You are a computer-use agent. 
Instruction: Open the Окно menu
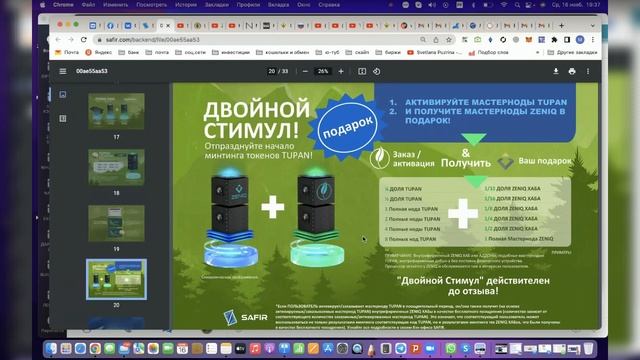(303, 5)
